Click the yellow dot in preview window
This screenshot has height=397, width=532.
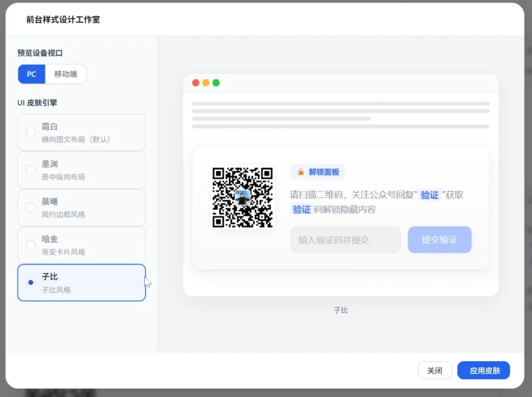tap(206, 83)
